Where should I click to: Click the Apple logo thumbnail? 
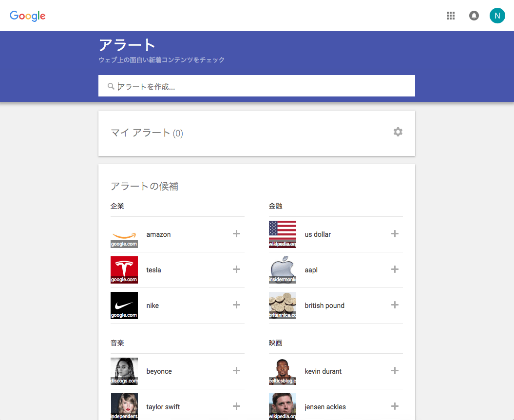tap(282, 270)
